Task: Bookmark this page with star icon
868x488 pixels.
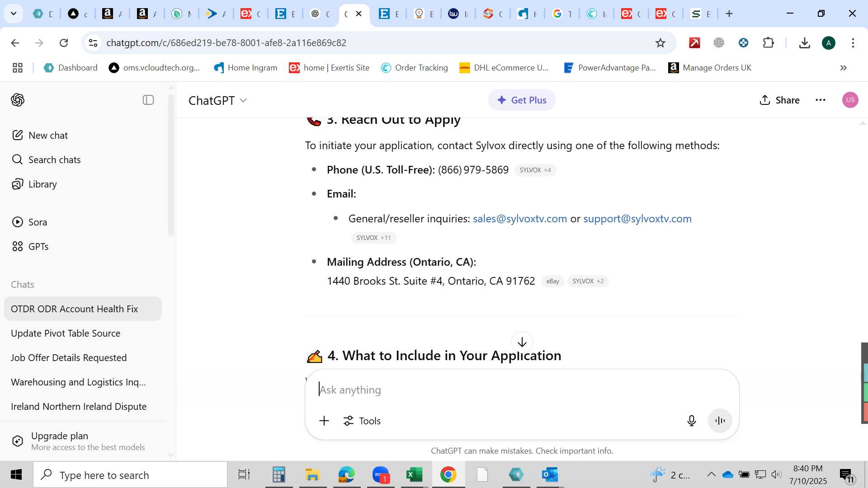Action: pyautogui.click(x=660, y=42)
